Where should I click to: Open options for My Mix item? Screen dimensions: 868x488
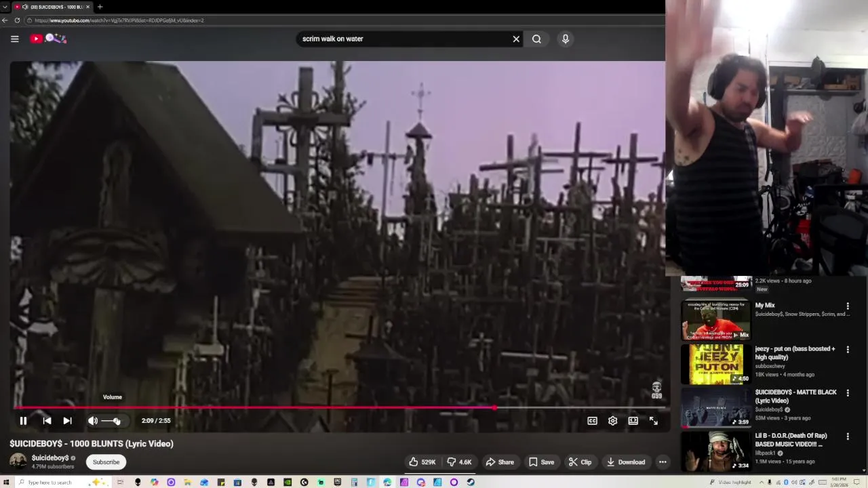(848, 306)
